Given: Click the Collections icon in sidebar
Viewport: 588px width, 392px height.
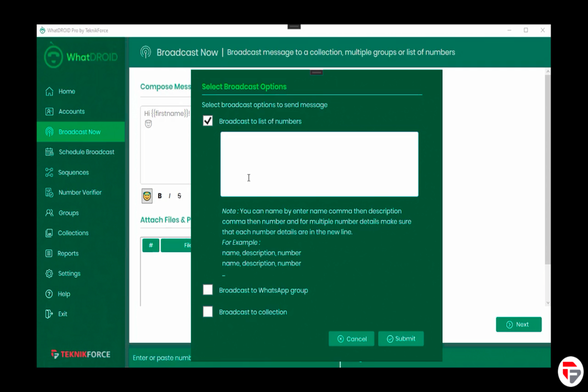Looking at the screenshot, I should click(49, 233).
